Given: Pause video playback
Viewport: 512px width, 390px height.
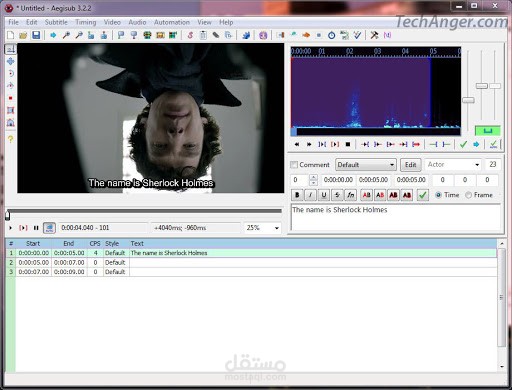Looking at the screenshot, I should 36,228.
